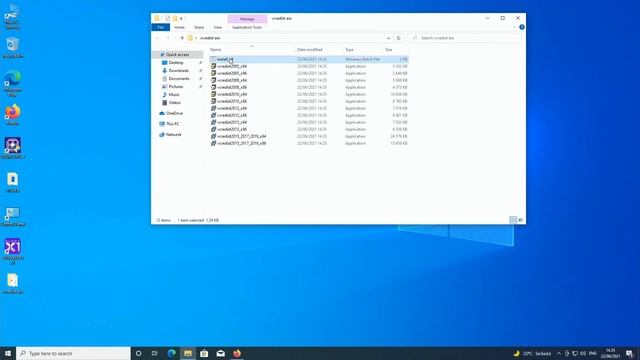Switch to Large icons view in status bar
The height and width of the screenshot is (360, 640).
pos(520,220)
